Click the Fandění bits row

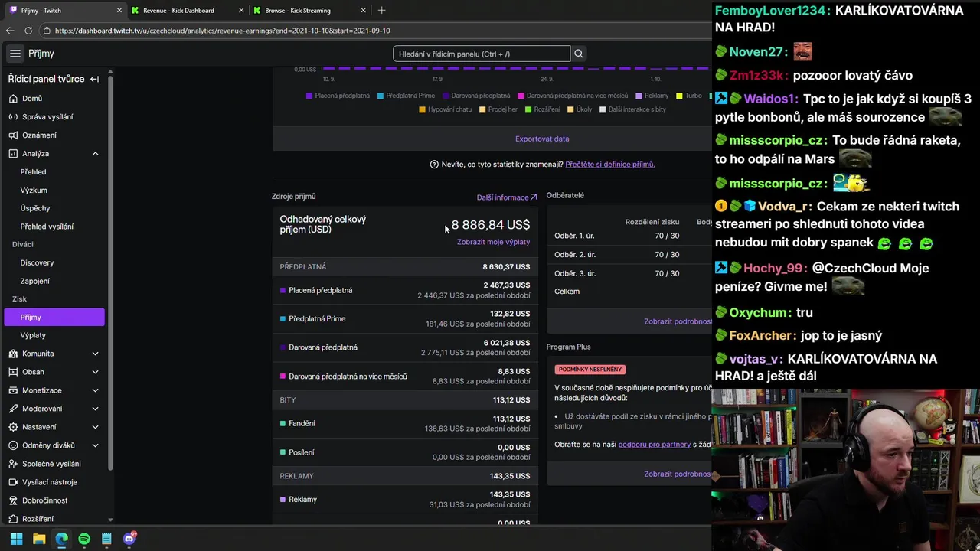click(405, 423)
